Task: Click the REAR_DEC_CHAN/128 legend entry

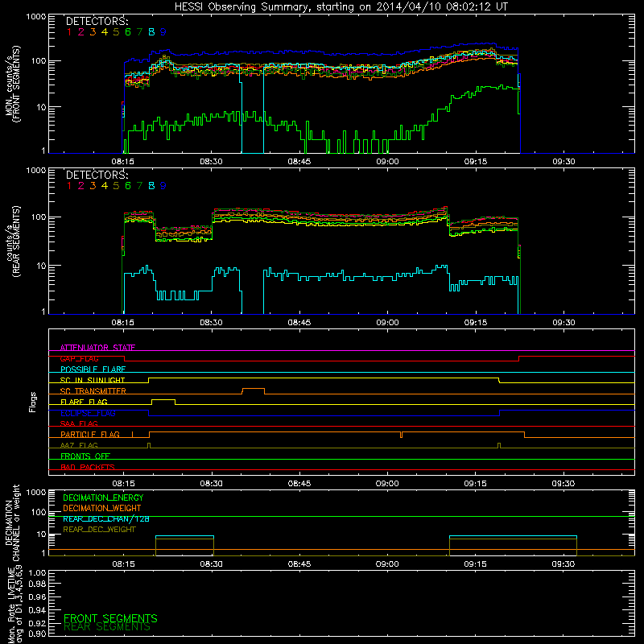Action: click(106, 518)
